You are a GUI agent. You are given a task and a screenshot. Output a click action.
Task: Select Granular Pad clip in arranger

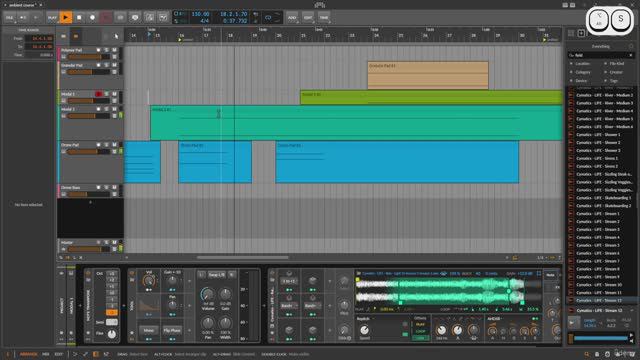click(427, 75)
